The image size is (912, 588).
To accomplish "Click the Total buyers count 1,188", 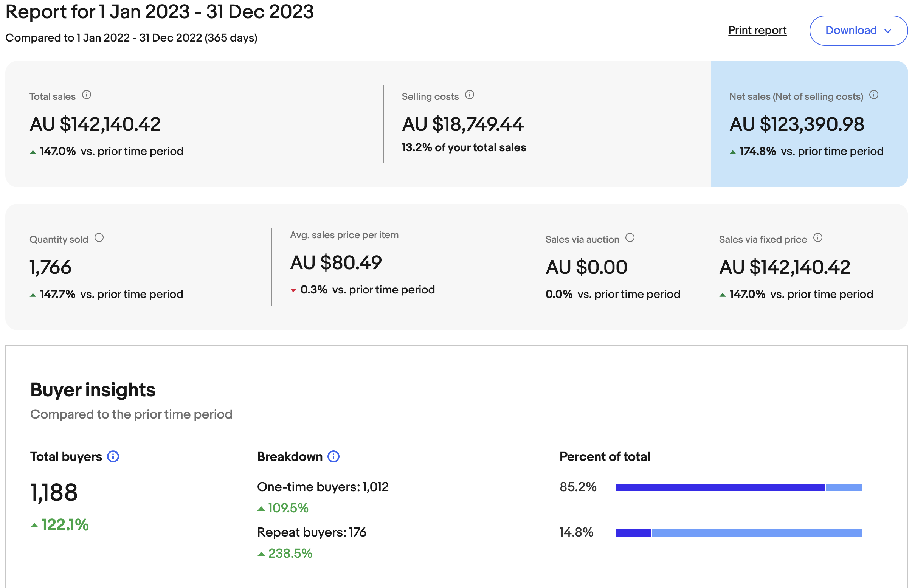I will (x=54, y=492).
